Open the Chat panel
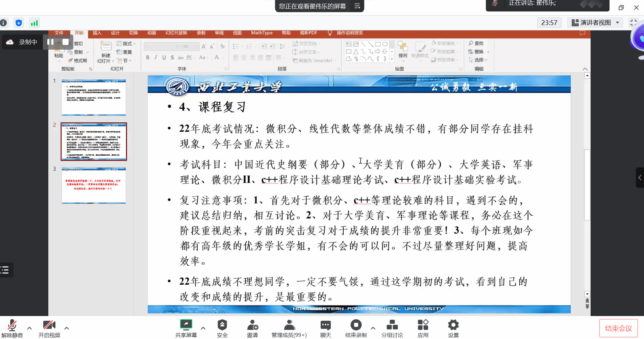 coord(325,325)
